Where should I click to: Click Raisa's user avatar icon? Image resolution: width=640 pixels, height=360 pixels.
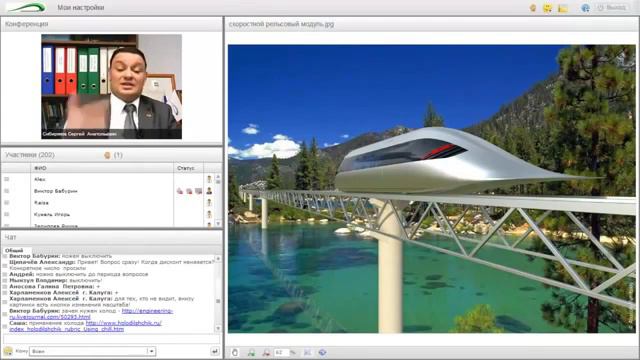point(209,202)
